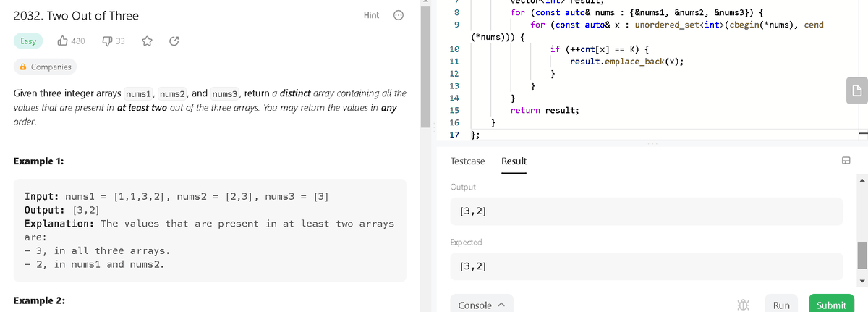This screenshot has height=312, width=868.
Task: Click the Example 1 heading
Action: 38,161
